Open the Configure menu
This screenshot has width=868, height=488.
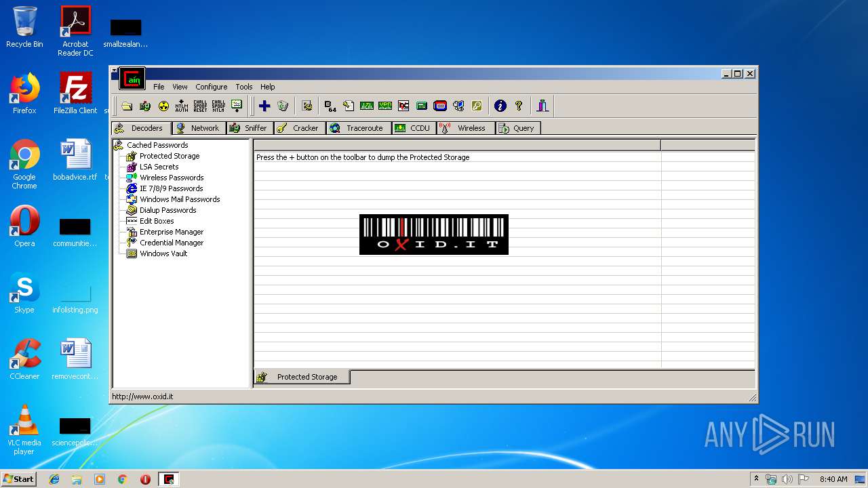[x=212, y=87]
